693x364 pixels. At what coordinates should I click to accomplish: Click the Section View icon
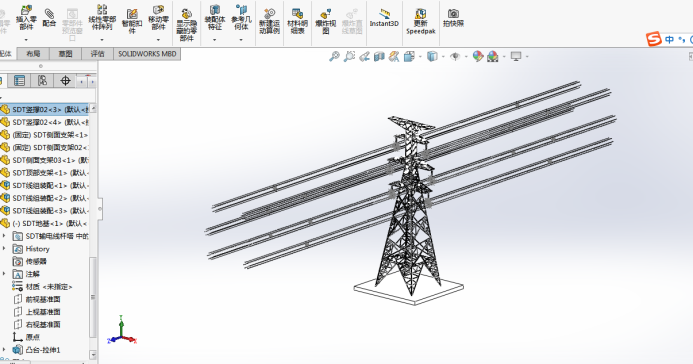tap(379, 57)
